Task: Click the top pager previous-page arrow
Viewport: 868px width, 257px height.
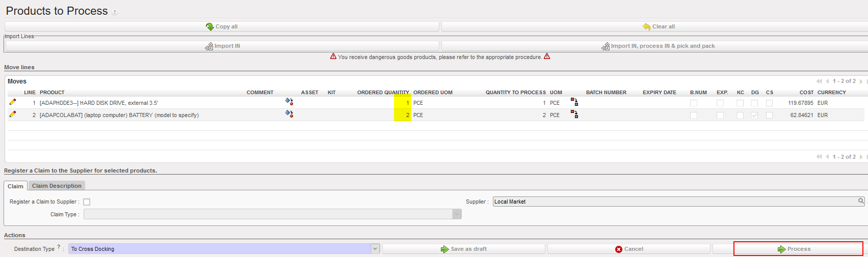Action: (x=827, y=81)
